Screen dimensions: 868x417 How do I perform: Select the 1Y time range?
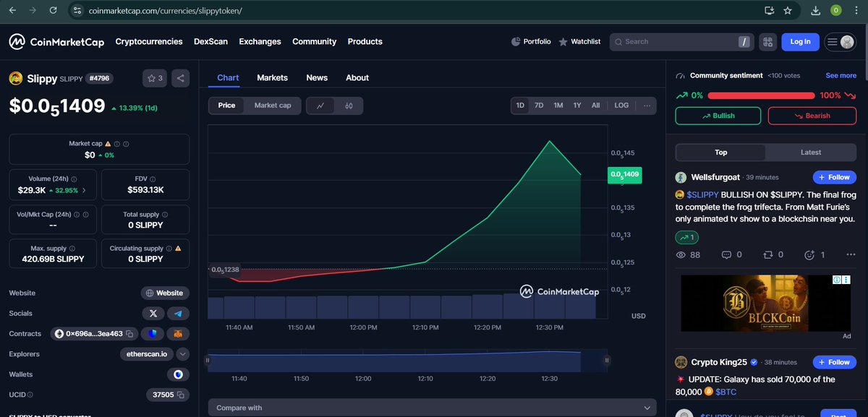(577, 106)
